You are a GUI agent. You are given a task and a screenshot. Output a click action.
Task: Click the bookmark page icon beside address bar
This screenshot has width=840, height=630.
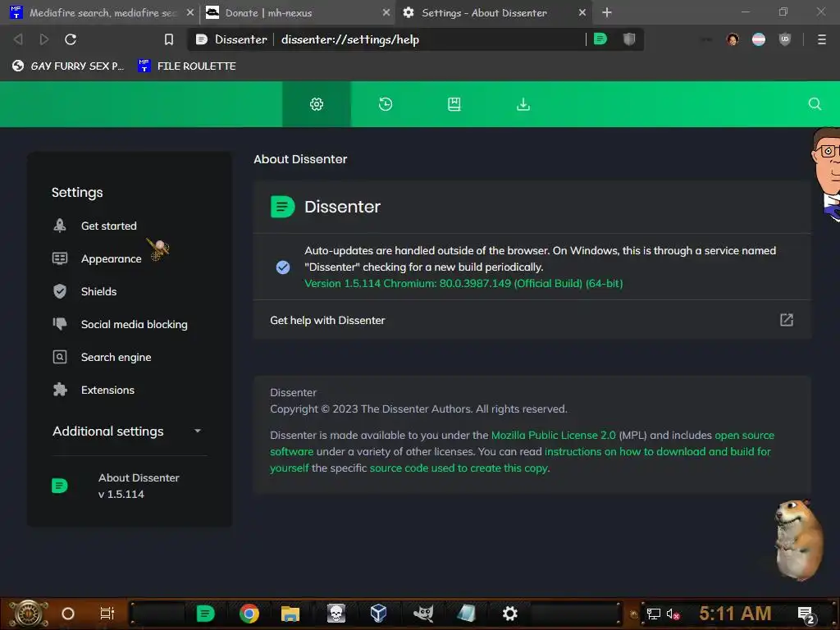coord(169,39)
